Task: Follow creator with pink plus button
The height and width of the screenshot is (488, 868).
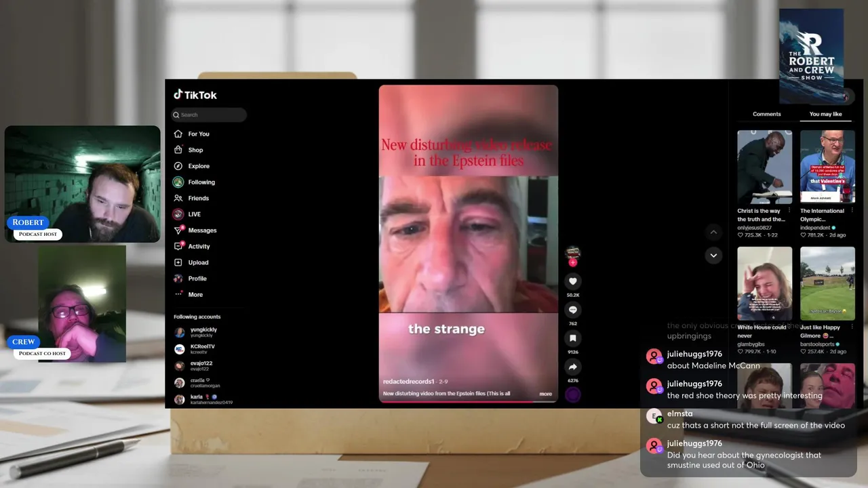Action: (573, 262)
